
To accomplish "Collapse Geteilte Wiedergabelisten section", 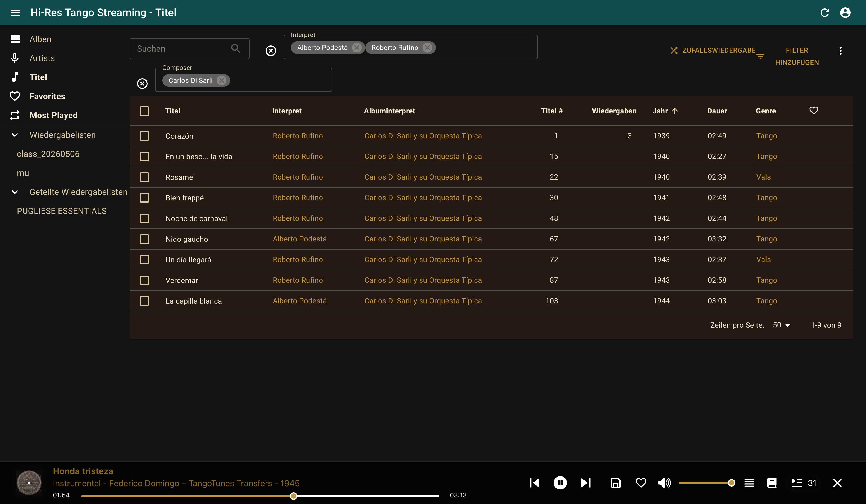I will [x=15, y=192].
